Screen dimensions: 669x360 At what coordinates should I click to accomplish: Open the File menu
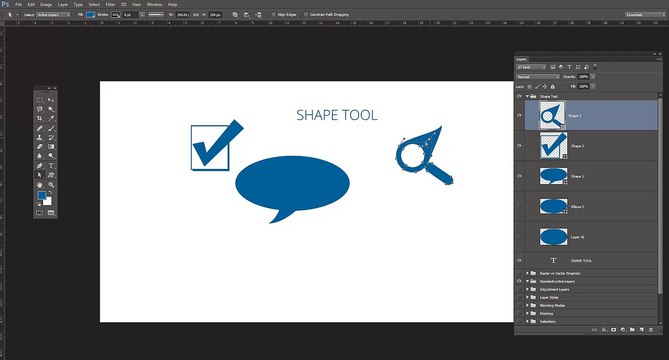tap(19, 4)
